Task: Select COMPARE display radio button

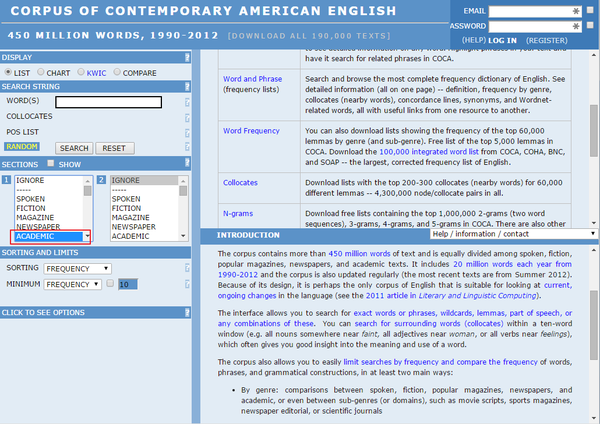Action: [117, 72]
